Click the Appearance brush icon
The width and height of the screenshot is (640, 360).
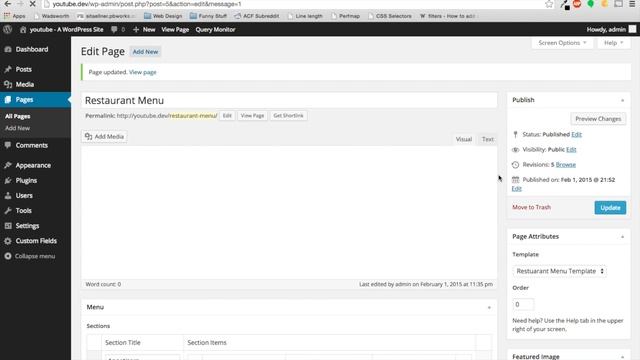8,165
